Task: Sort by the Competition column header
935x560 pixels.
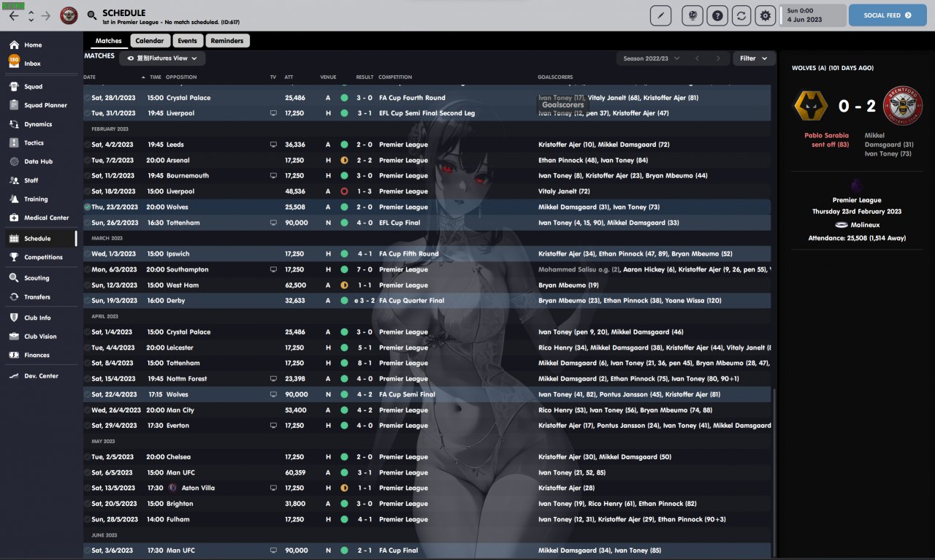Action: click(395, 77)
